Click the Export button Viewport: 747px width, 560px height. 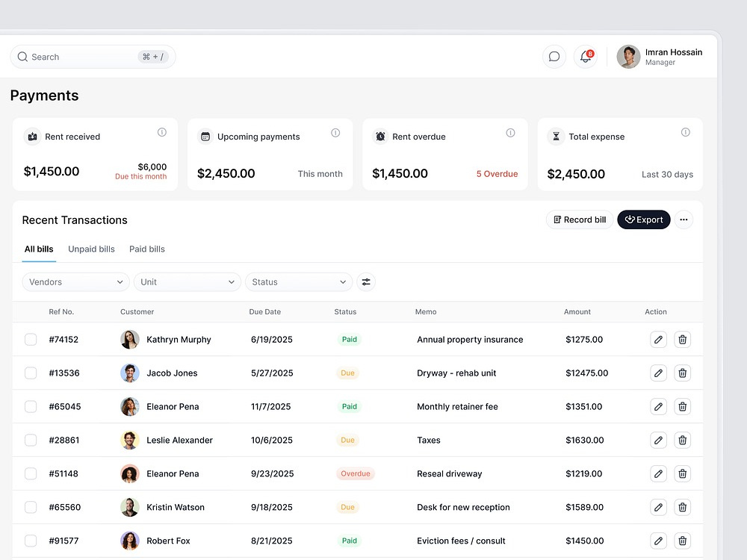pos(644,220)
